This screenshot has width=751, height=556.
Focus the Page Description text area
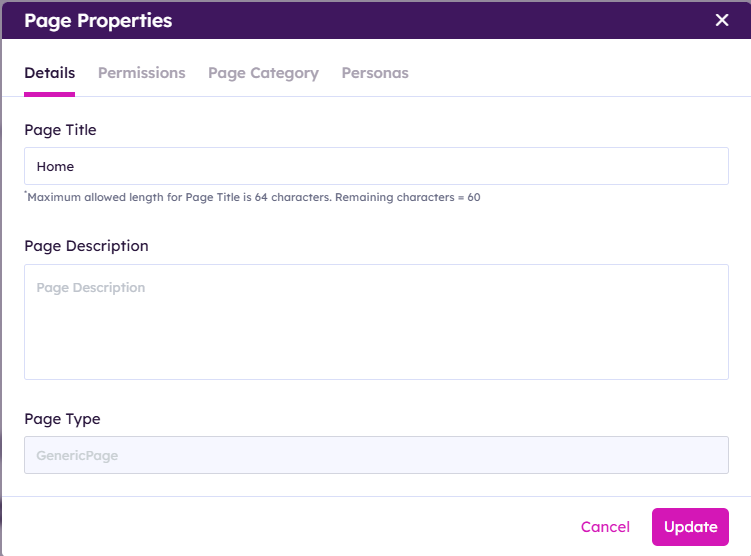[x=376, y=322]
